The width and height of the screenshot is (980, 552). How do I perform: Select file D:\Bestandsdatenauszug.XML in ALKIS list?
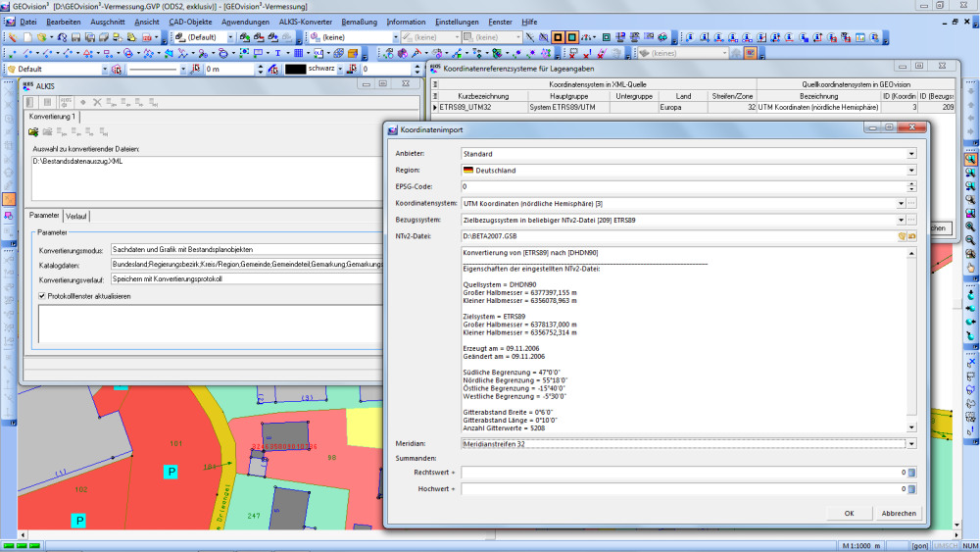point(78,162)
